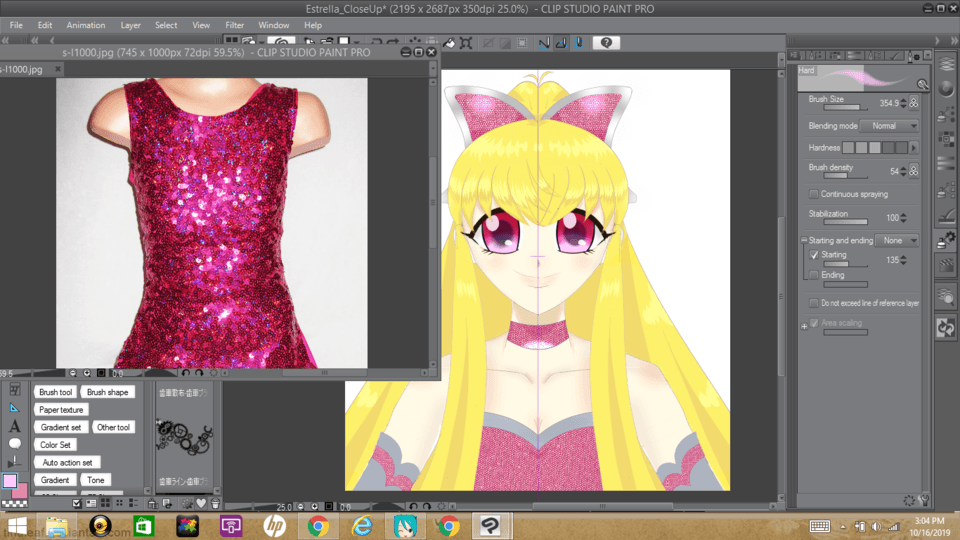Expand the Area scaling options
Screen dimensions: 960x540
point(803,324)
